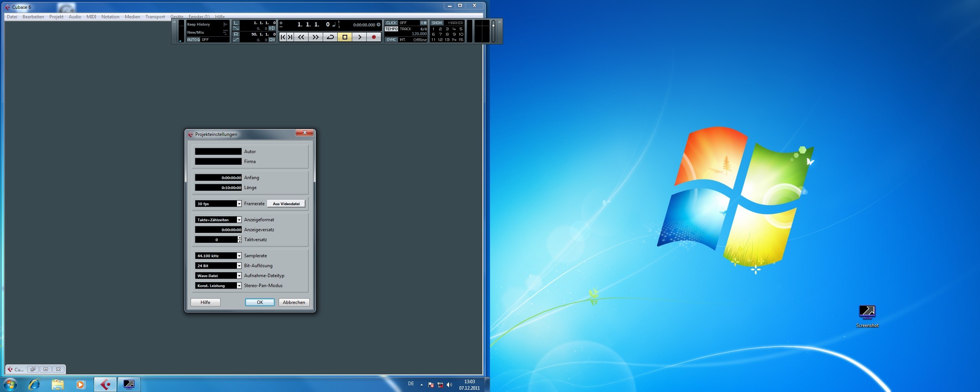Open the MIDI menu

pyautogui.click(x=91, y=17)
